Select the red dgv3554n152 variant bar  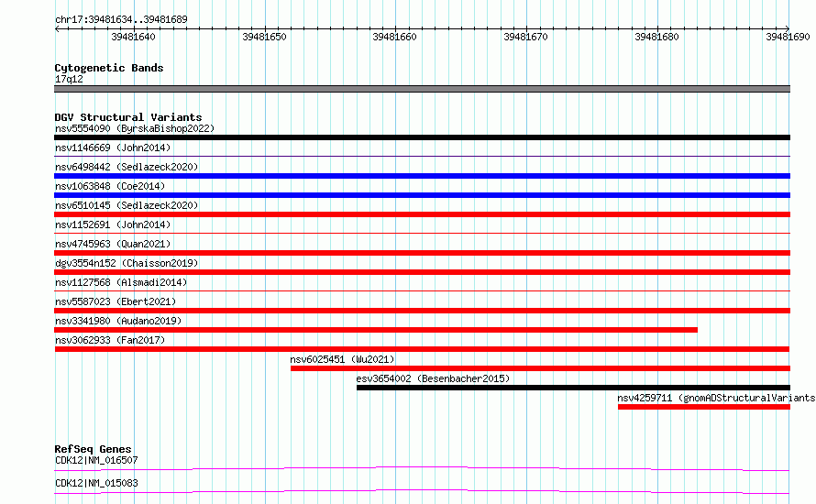422,272
